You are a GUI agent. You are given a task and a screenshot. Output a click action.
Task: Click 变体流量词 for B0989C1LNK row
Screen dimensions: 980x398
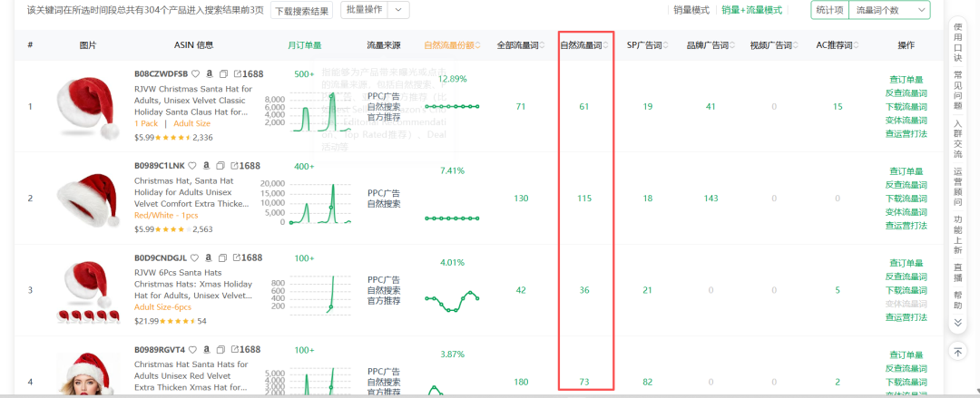[906, 212]
